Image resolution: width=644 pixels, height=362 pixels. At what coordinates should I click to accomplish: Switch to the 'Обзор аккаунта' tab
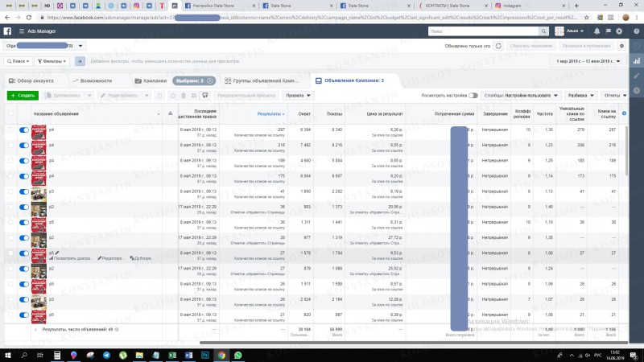(31, 81)
